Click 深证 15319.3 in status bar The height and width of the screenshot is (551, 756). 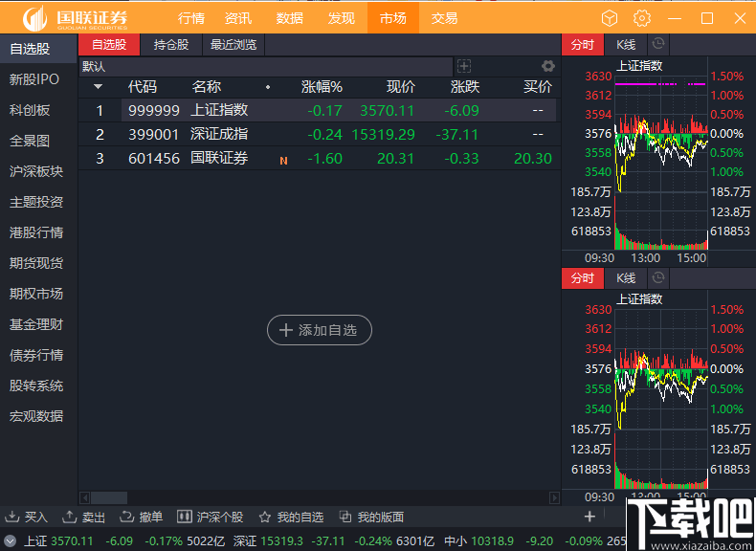(268, 540)
